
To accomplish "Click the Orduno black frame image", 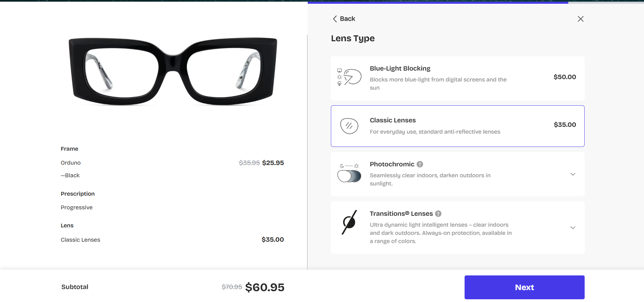I will (173, 71).
